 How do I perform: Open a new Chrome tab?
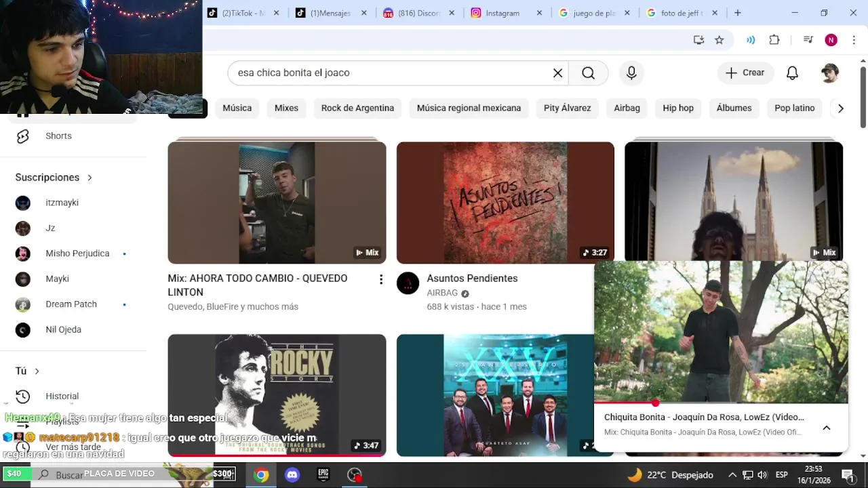[x=737, y=13]
